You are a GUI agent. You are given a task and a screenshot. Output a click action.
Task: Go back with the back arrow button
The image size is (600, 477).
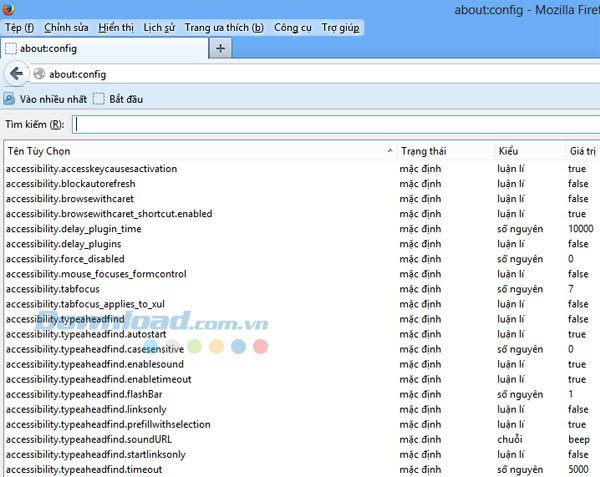point(16,73)
